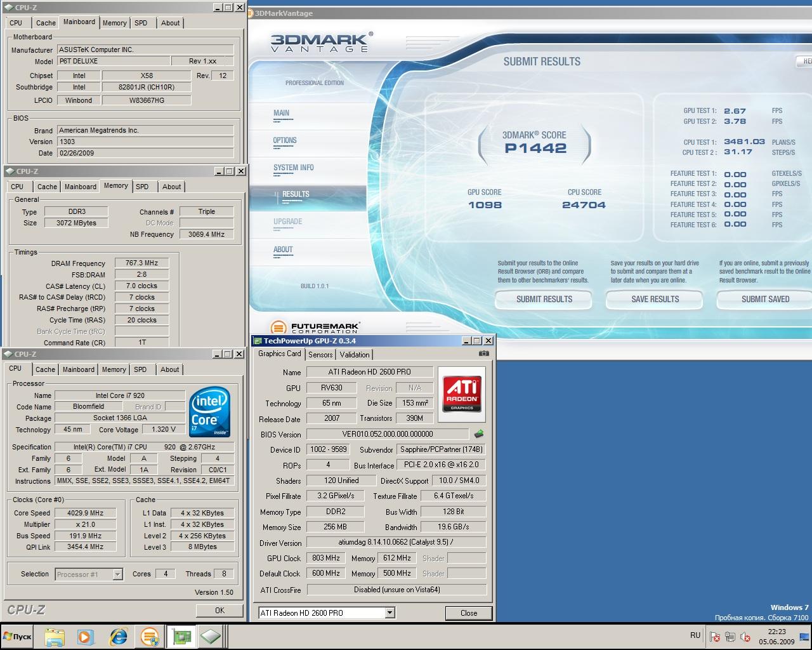Switch input language via RU indicator
The height and width of the screenshot is (650, 812).
(x=695, y=635)
